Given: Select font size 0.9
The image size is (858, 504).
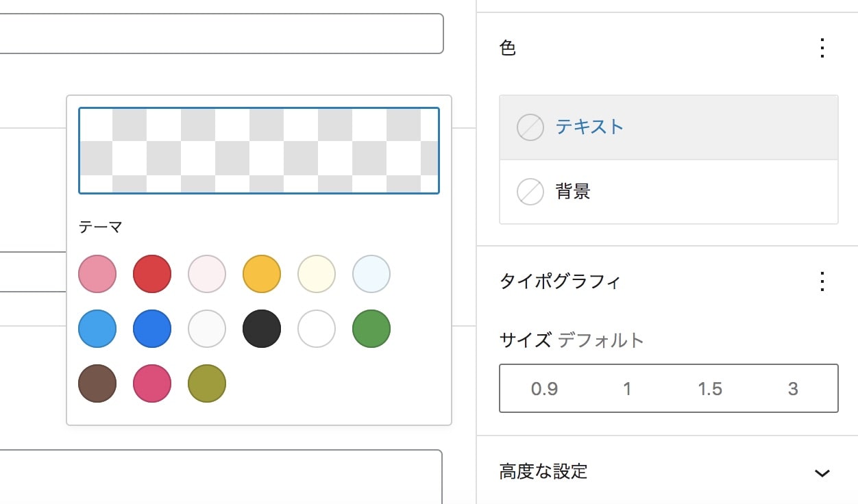Looking at the screenshot, I should pyautogui.click(x=544, y=389).
